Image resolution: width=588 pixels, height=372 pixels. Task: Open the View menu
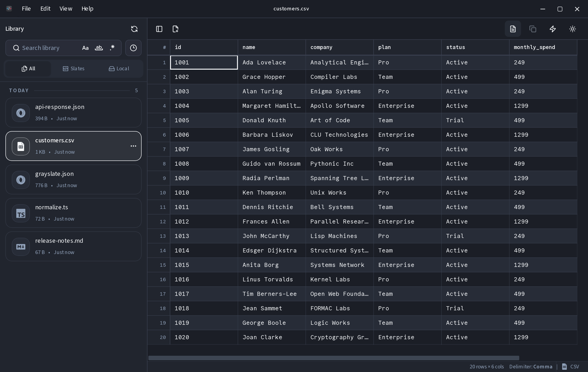66,9
